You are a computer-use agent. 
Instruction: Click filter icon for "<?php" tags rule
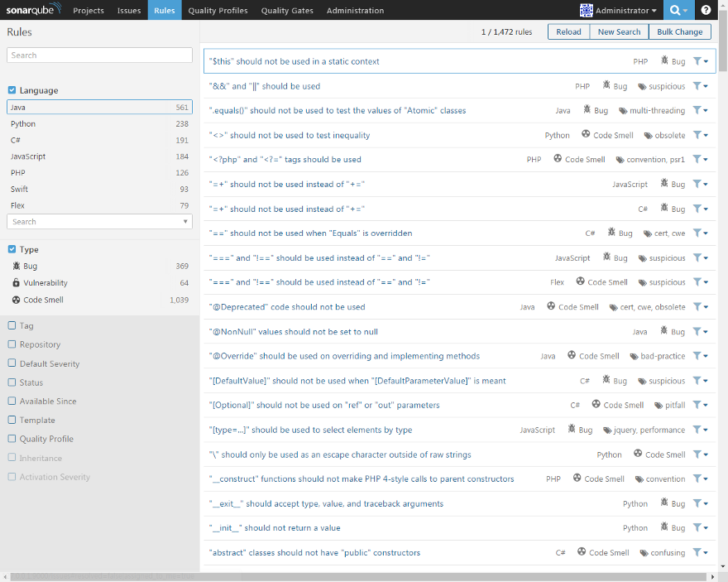(x=697, y=159)
